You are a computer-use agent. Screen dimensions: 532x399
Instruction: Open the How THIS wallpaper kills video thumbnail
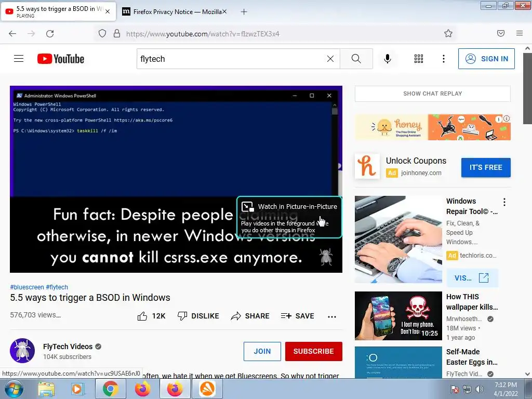398,315
